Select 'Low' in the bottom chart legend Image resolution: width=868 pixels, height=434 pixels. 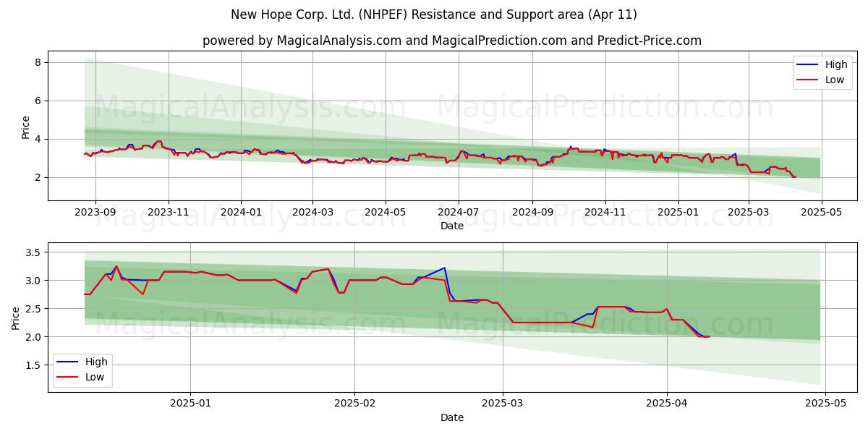(95, 377)
